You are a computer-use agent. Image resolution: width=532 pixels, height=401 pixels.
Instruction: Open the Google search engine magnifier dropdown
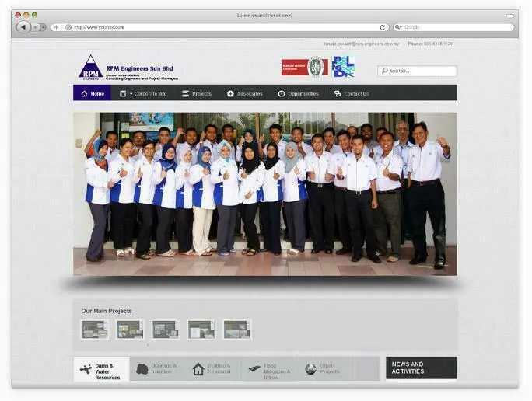398,27
